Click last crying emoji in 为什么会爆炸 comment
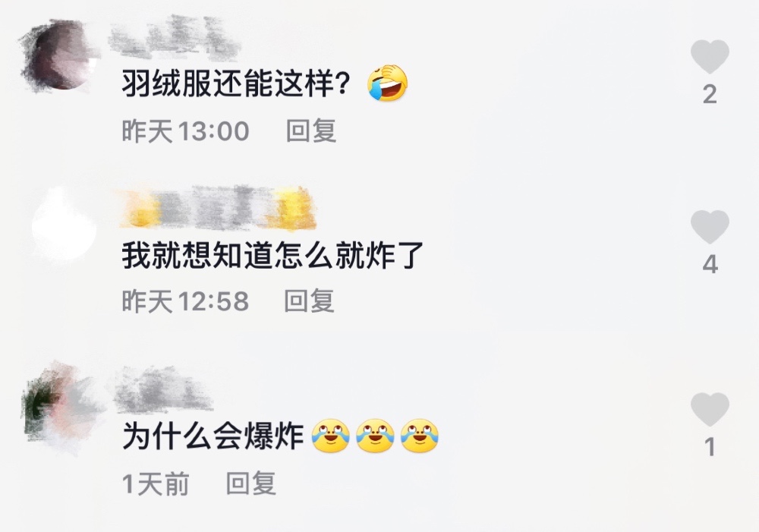This screenshot has height=532, width=759. [420, 436]
